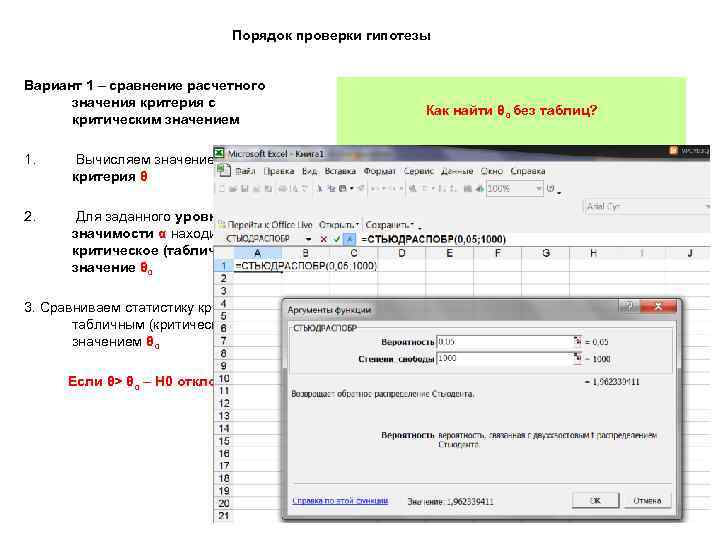Click the text Значение: 1,962339411
Screen dimensions: 720x540
(450, 501)
